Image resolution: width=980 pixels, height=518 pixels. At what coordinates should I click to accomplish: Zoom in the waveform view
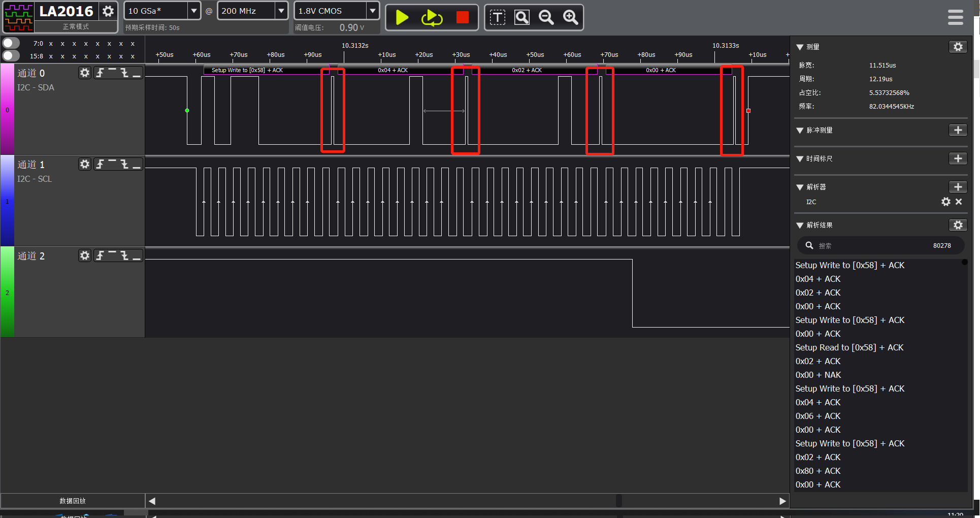571,18
